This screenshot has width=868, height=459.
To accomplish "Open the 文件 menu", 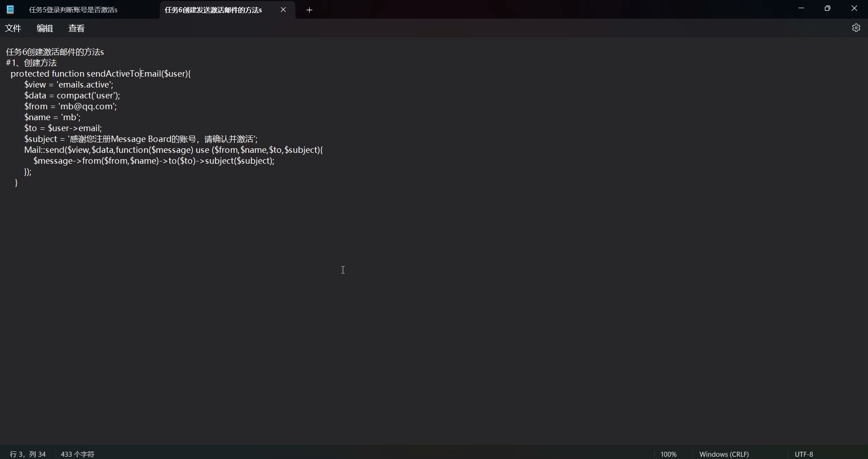I will coord(13,28).
